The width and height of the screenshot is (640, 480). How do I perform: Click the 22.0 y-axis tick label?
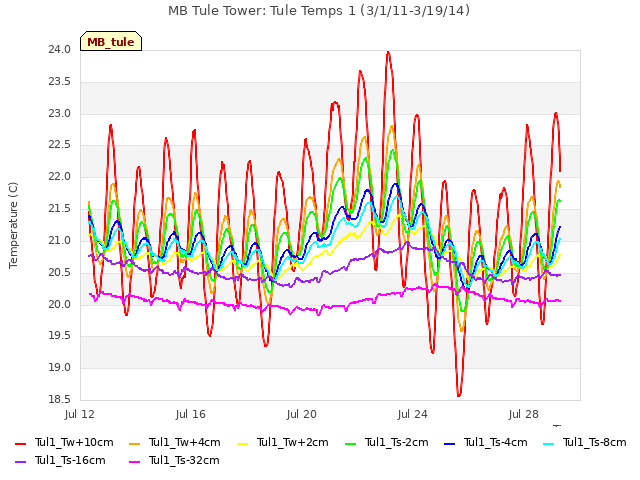[x=60, y=177]
